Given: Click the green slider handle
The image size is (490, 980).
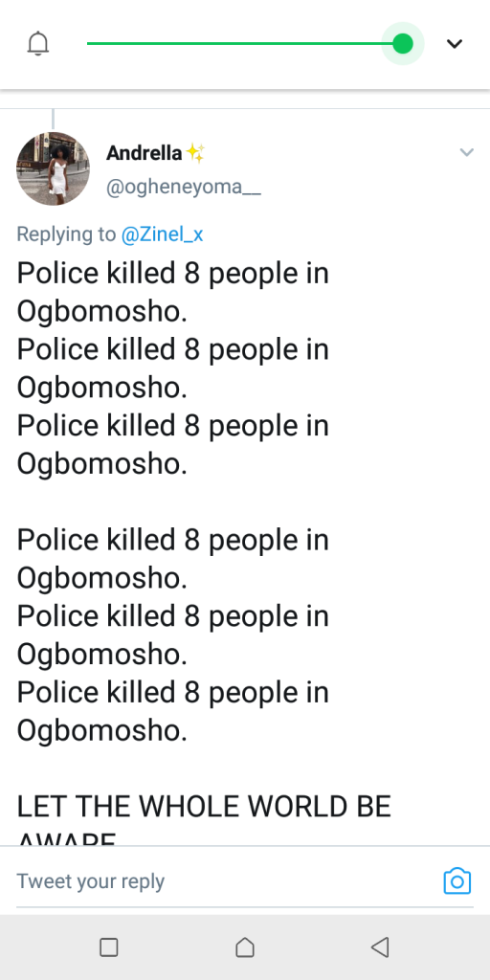Looking at the screenshot, I should [x=403, y=43].
